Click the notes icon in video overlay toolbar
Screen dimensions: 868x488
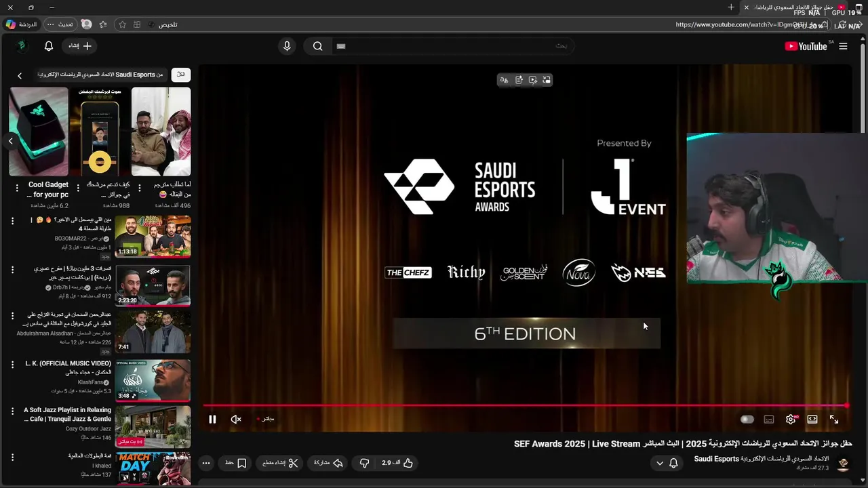[x=519, y=80]
